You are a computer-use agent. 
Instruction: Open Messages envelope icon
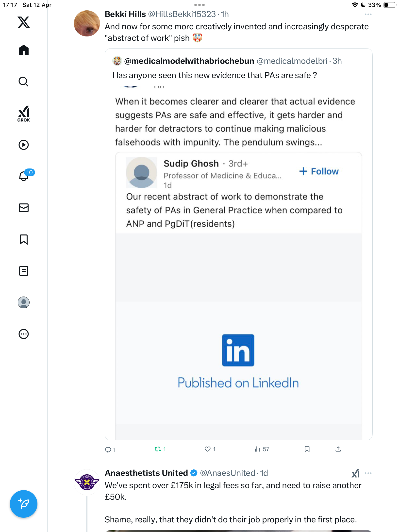tap(24, 208)
